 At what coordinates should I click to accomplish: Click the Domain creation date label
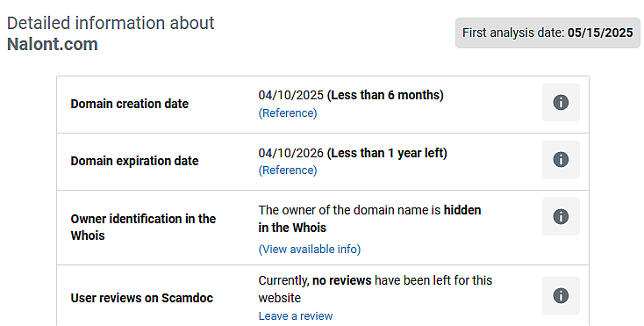[129, 104]
